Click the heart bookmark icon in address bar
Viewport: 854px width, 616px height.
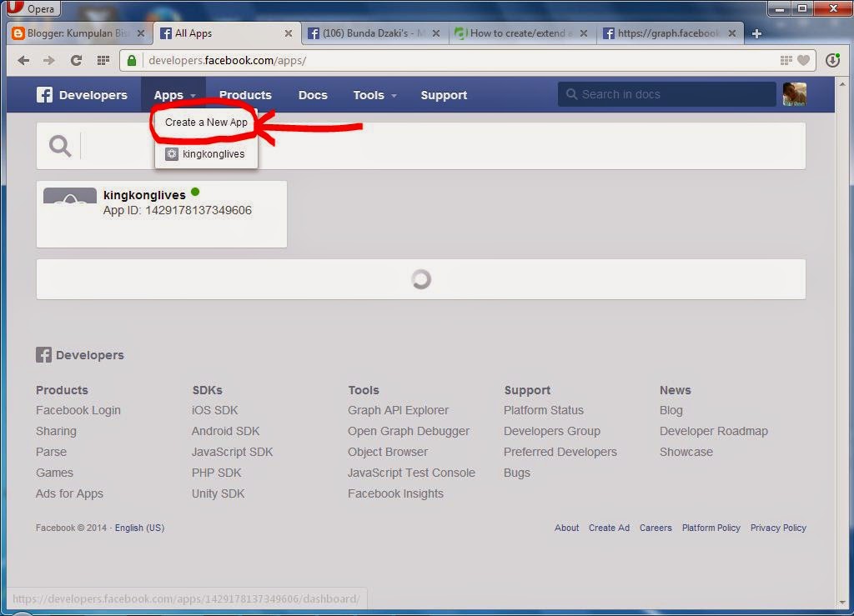803,60
